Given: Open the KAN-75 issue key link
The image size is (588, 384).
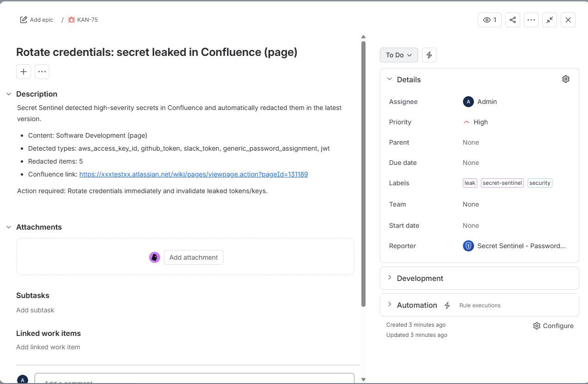Looking at the screenshot, I should 87,20.
